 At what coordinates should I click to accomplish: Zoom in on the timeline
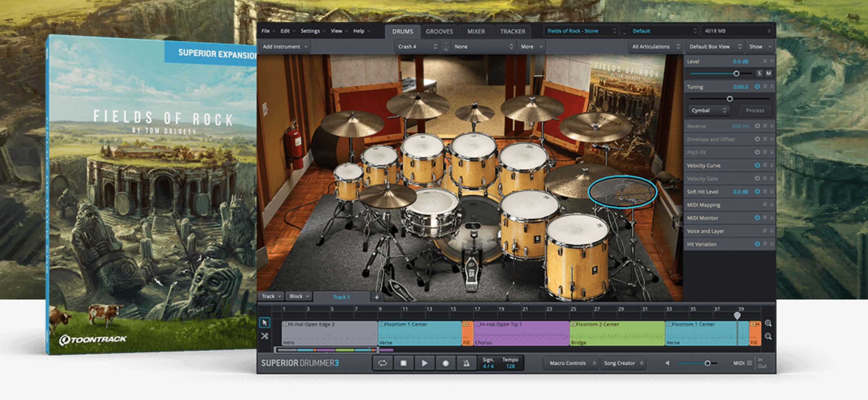[768, 323]
